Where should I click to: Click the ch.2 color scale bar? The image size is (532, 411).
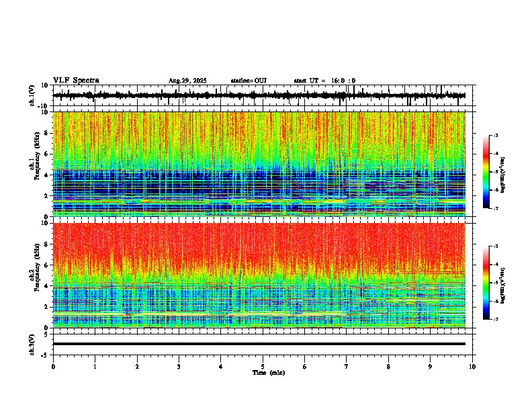click(x=486, y=283)
